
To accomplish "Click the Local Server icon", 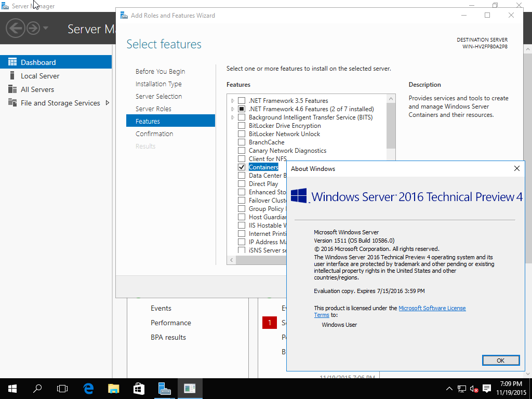I will (x=12, y=76).
